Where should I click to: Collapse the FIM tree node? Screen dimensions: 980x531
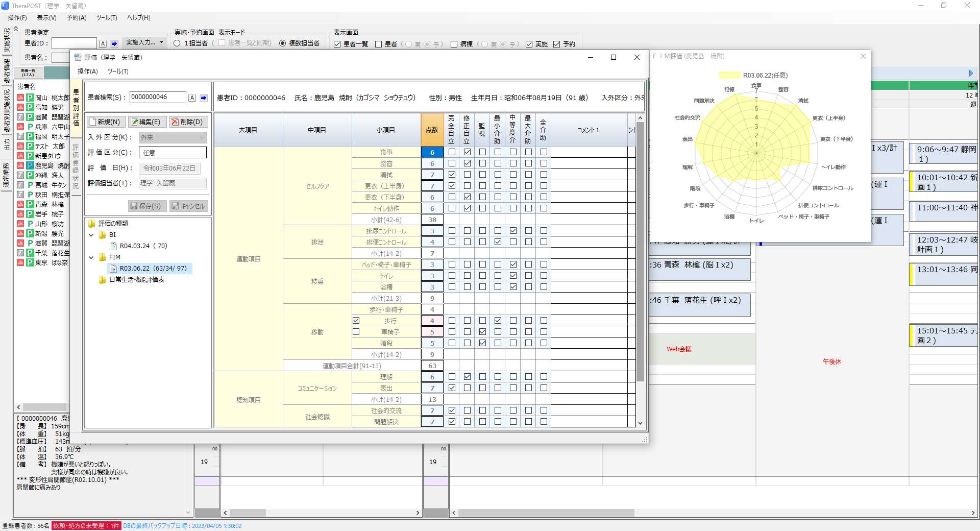[91, 257]
